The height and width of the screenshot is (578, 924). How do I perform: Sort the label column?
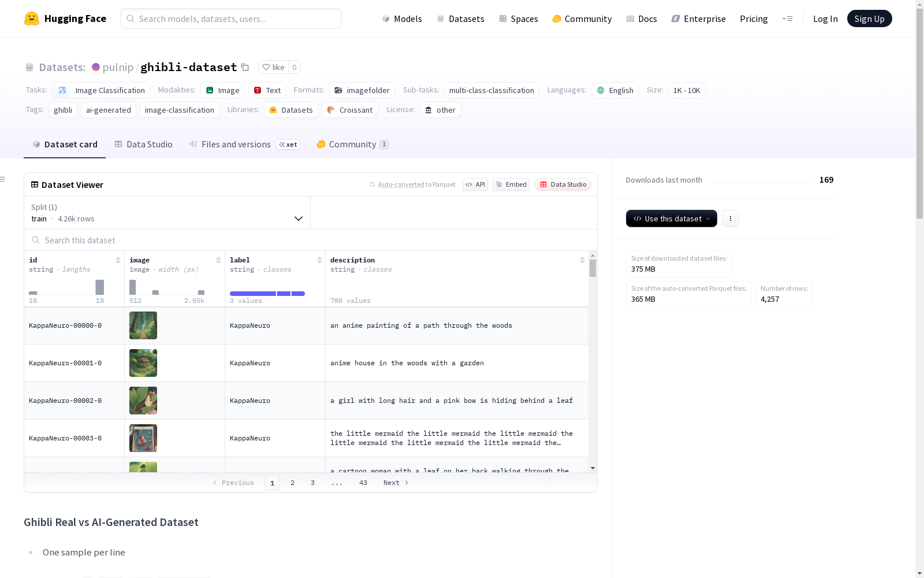[319, 260]
